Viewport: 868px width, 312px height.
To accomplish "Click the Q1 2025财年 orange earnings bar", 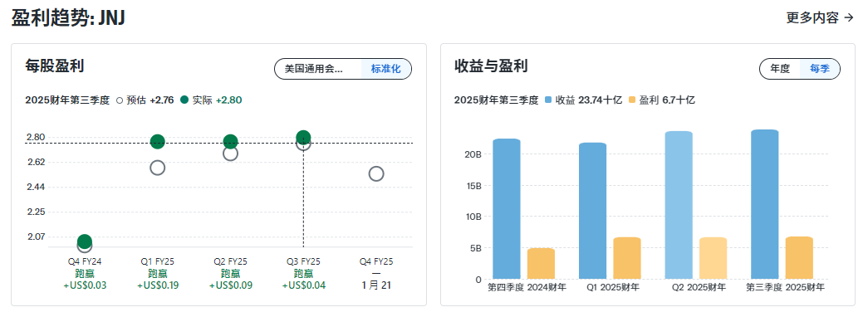I will pyautogui.click(x=627, y=258).
